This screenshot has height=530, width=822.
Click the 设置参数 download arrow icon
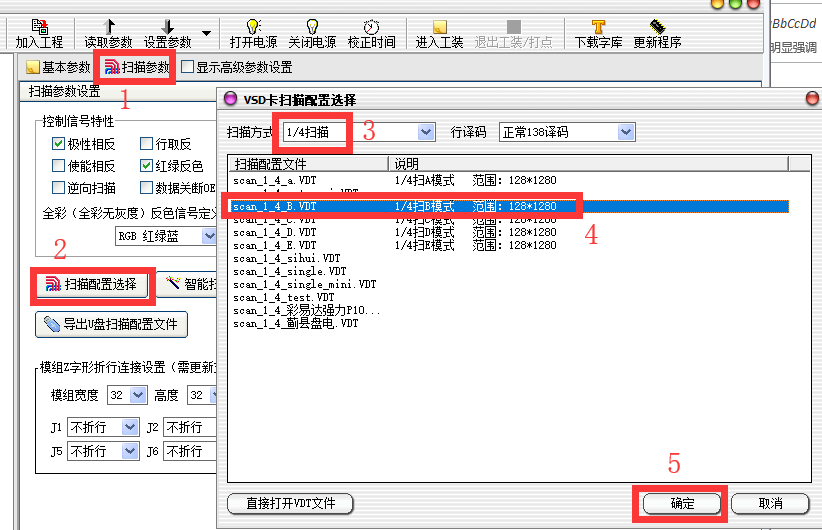click(167, 26)
